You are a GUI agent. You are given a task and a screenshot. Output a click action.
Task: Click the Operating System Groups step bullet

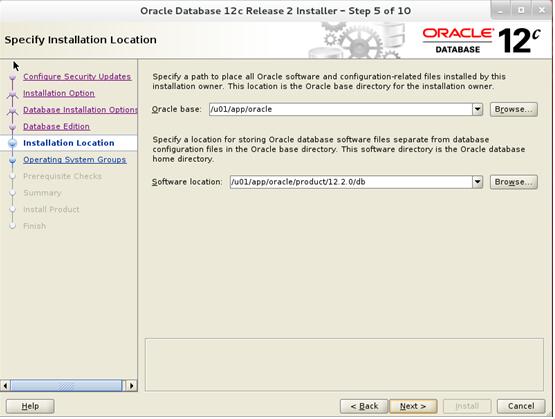pos(13,160)
